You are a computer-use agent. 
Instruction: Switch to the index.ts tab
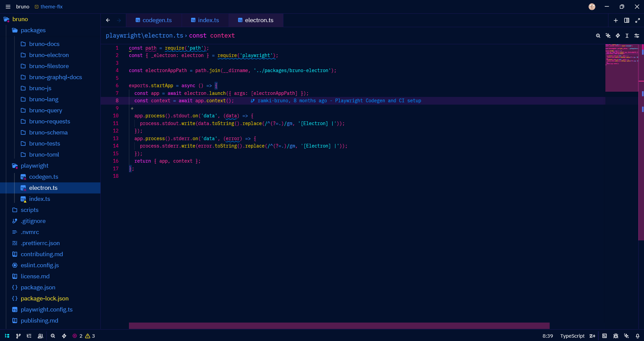pyautogui.click(x=205, y=20)
